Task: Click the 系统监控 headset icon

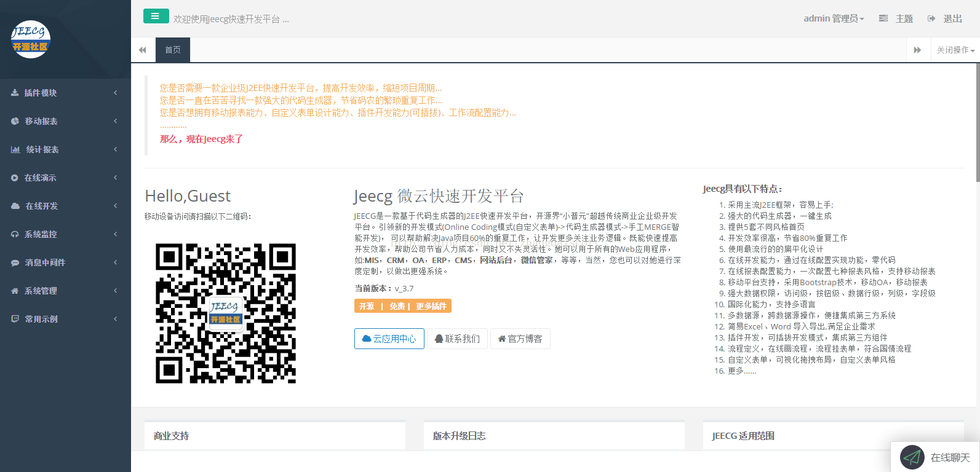Action: tap(15, 234)
